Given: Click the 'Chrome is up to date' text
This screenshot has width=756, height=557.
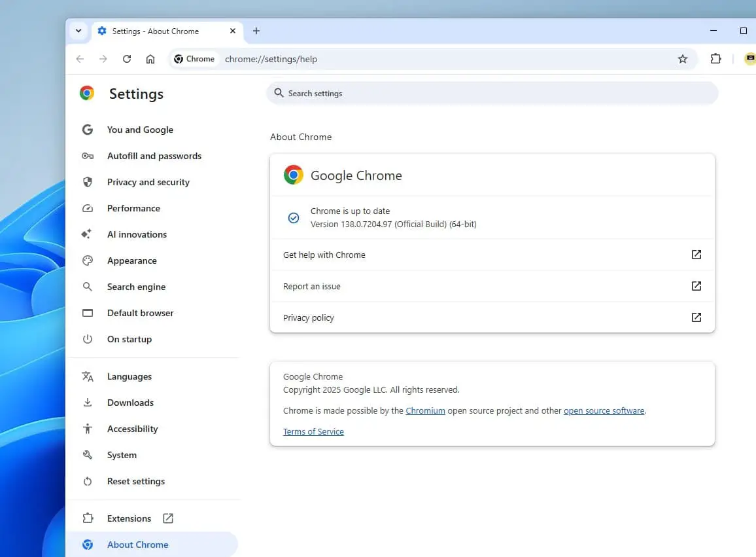Looking at the screenshot, I should pos(350,211).
